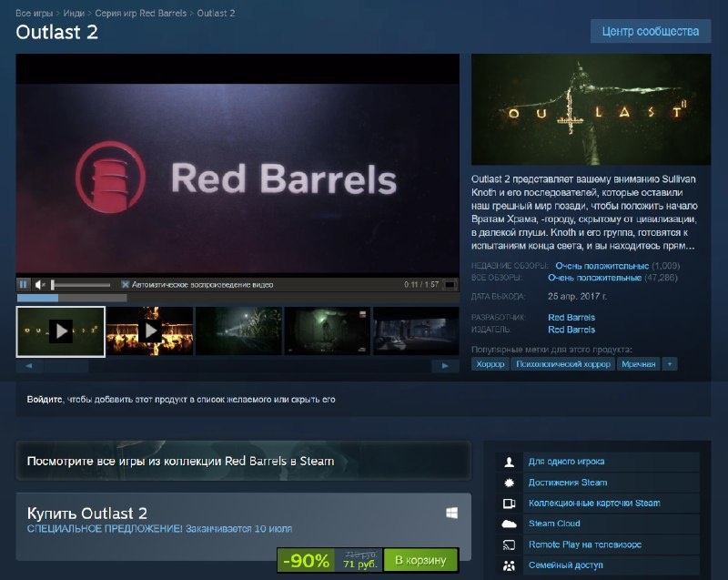This screenshot has height=580, width=728.
Task: Click the Outlast 2 header capsule image
Action: (591, 109)
